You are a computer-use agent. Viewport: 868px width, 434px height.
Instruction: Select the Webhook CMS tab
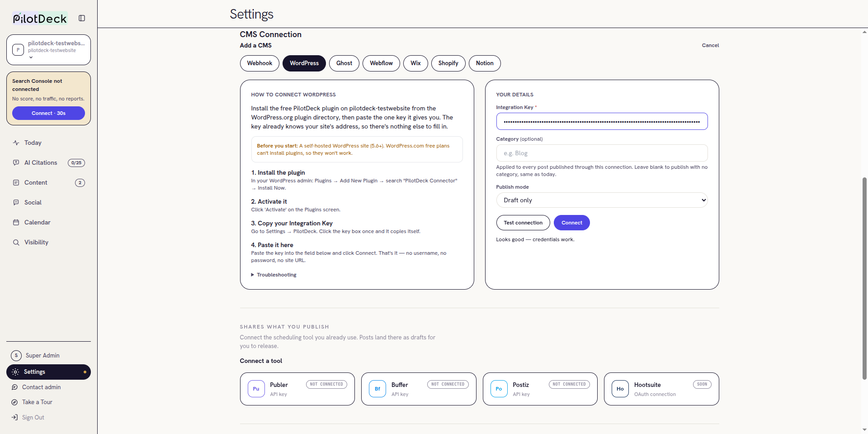point(259,63)
